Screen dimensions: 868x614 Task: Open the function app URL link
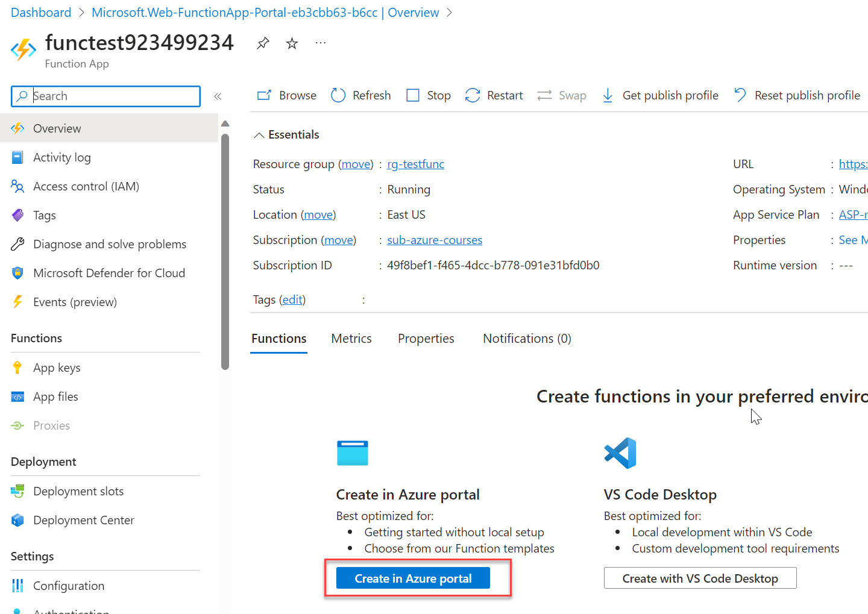(853, 164)
